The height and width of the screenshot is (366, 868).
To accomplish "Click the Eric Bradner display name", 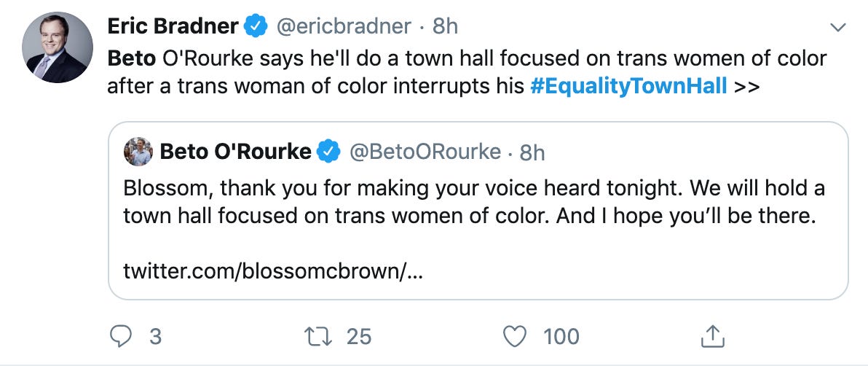I will (173, 27).
